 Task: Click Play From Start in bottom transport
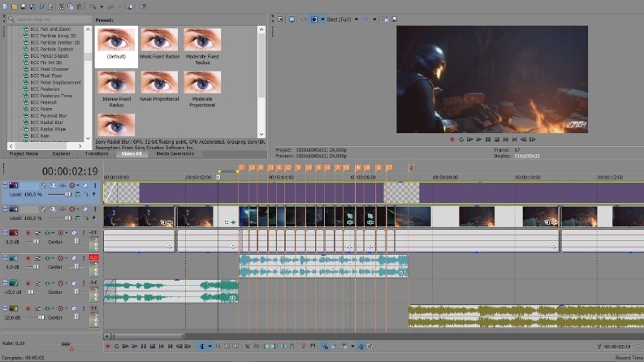(x=125, y=347)
